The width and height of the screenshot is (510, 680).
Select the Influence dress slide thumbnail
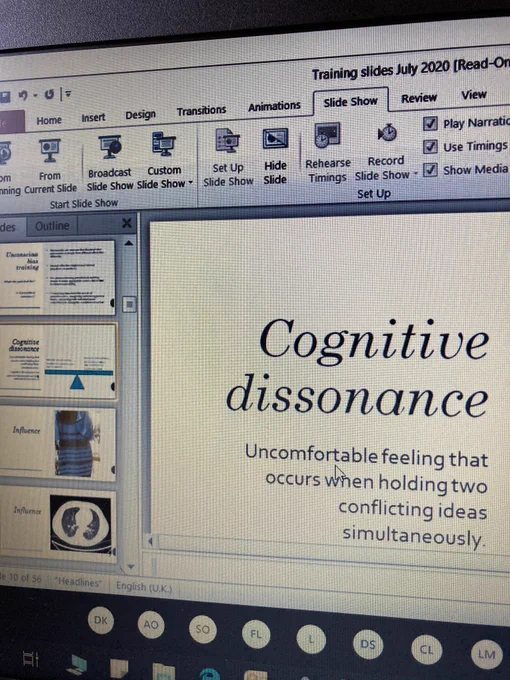click(58, 444)
